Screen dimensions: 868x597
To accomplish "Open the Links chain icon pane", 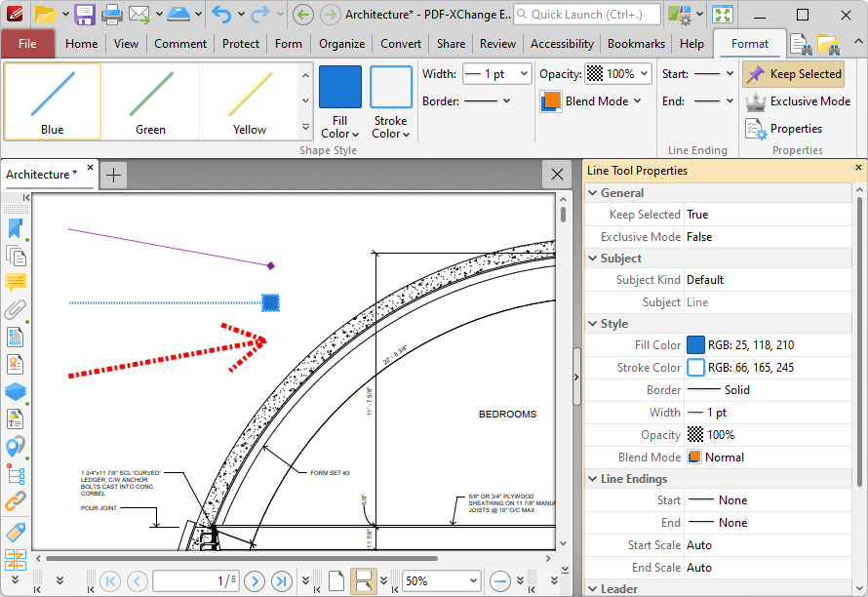I will click(16, 501).
